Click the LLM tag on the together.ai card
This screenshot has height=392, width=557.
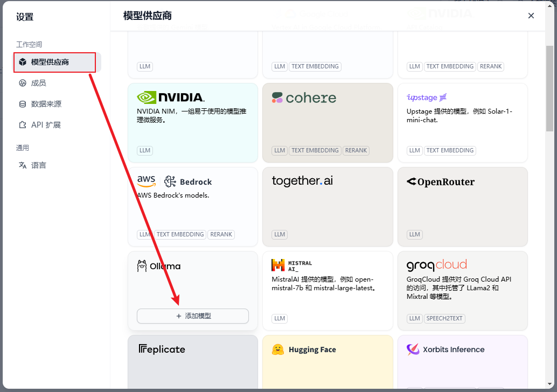point(280,234)
